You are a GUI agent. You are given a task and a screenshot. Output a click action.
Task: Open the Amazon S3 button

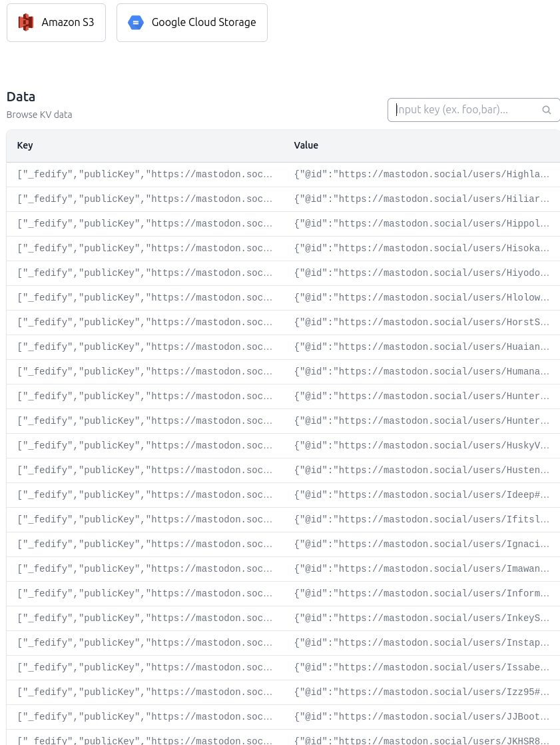coord(56,23)
